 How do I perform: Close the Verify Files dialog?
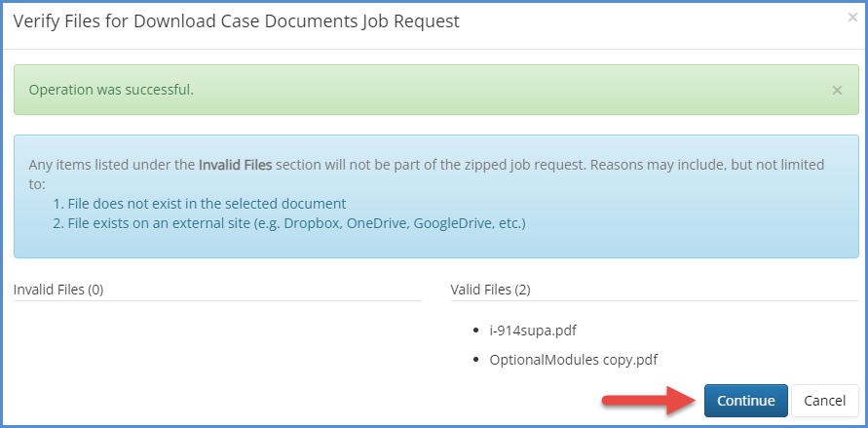pos(853,18)
